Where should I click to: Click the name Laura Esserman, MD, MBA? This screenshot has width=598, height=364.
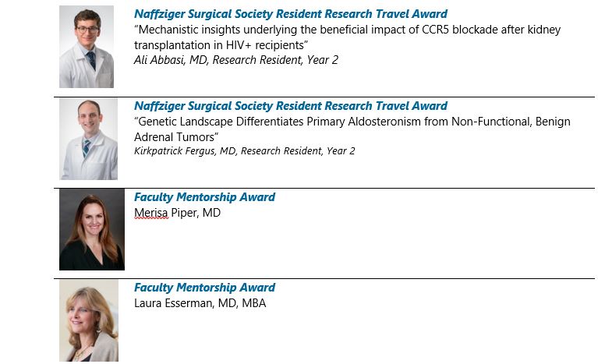200,303
